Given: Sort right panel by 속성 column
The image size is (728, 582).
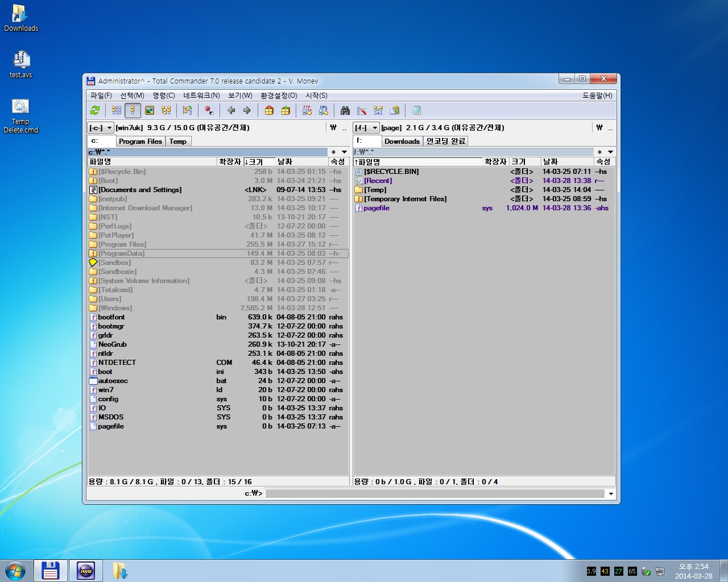Looking at the screenshot, I should 604,162.
